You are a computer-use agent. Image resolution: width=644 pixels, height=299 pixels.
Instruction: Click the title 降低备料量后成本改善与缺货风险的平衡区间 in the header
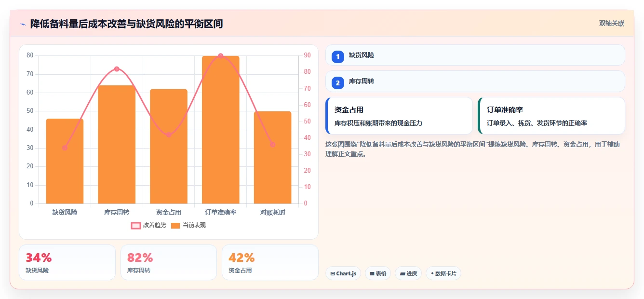pos(126,24)
